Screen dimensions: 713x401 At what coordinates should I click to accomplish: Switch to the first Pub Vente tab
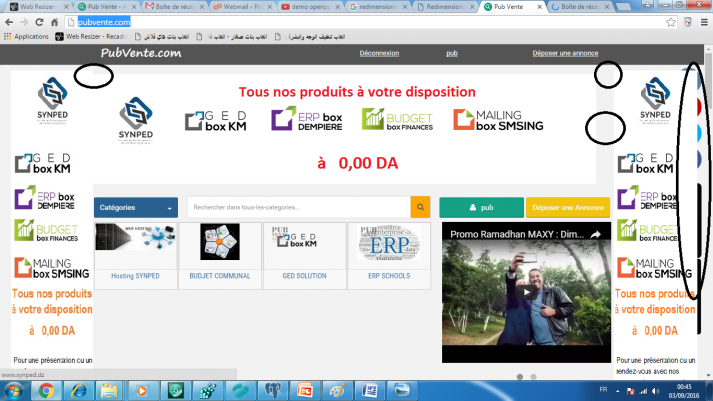tap(108, 7)
